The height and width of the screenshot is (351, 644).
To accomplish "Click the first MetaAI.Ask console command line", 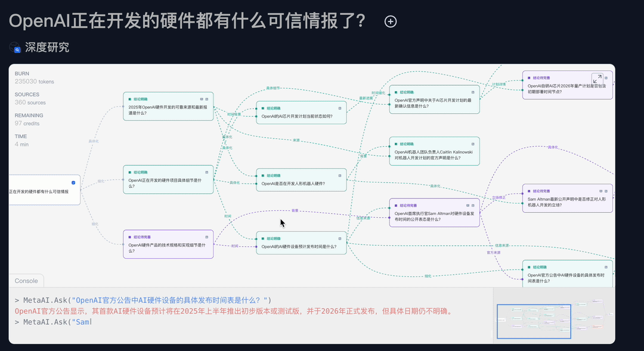I will coord(143,300).
